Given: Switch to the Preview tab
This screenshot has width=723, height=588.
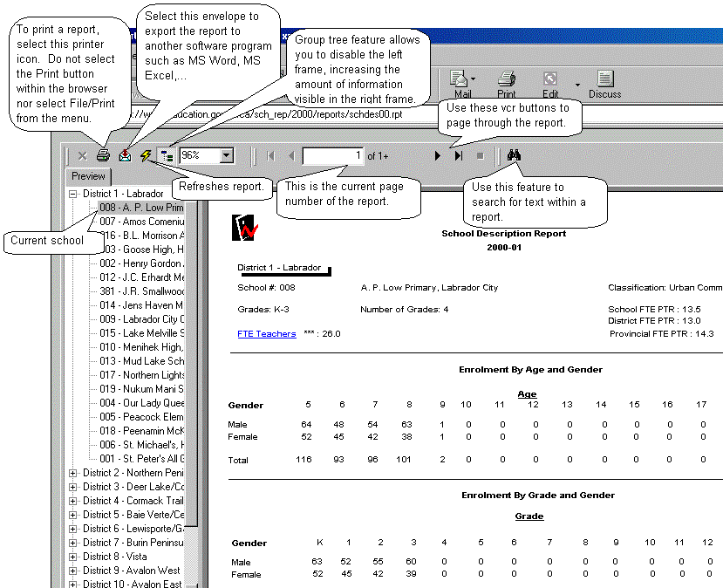Looking at the screenshot, I should 88,176.
